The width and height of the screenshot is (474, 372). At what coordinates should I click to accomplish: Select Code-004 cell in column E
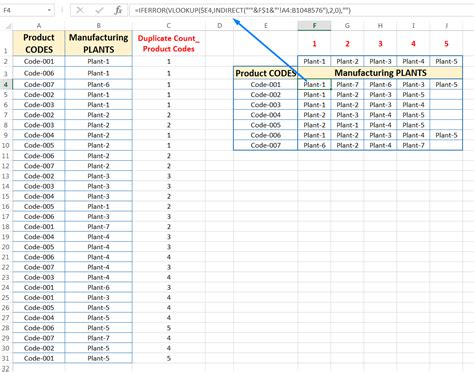pyautogui.click(x=266, y=115)
